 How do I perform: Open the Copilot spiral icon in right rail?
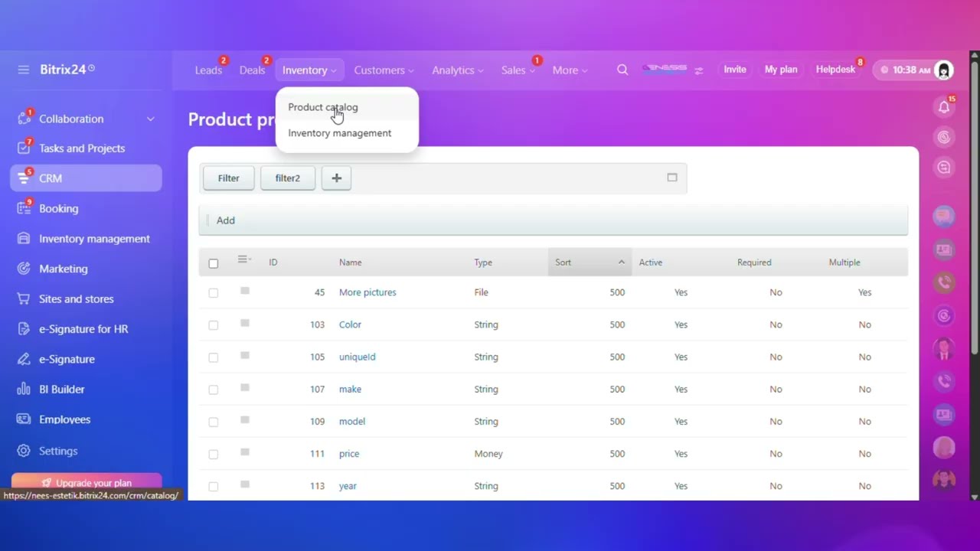(944, 138)
